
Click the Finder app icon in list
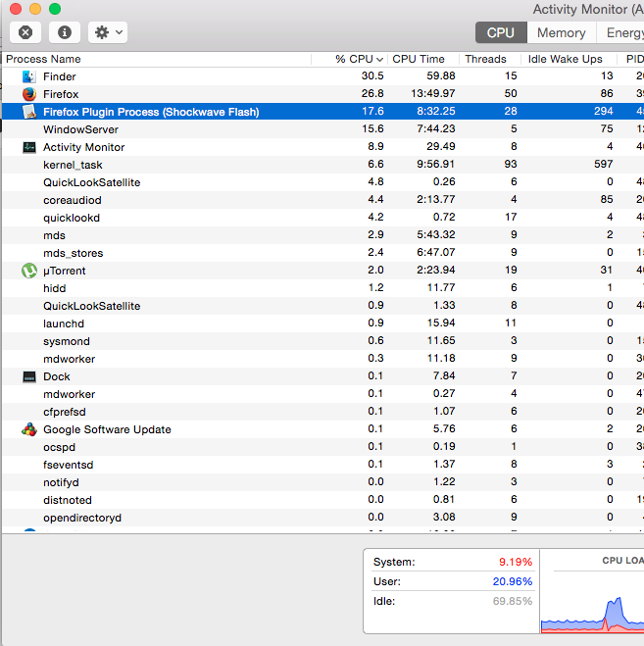click(28, 76)
